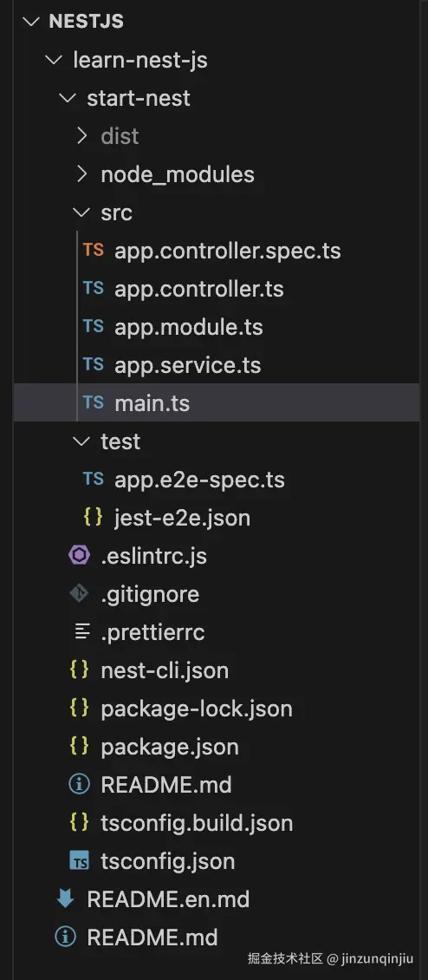The height and width of the screenshot is (980, 428).
Task: Collapse the NESTJS root section
Action: [x=30, y=22]
